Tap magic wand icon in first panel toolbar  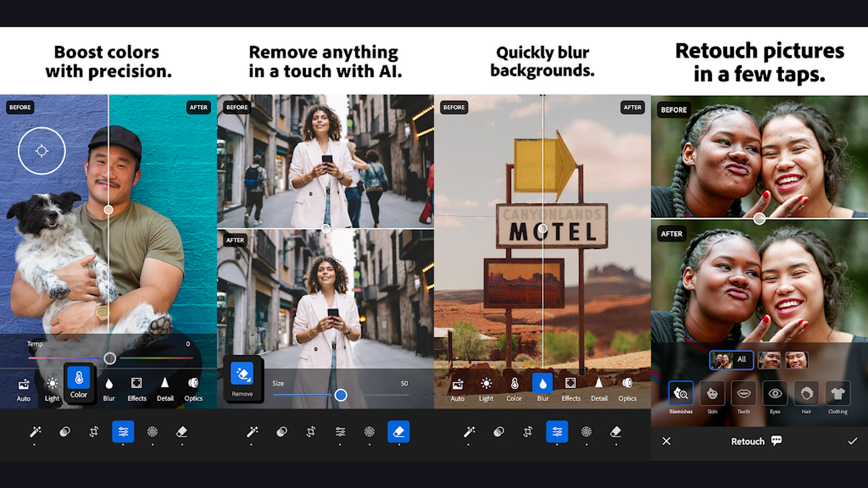pyautogui.click(x=35, y=432)
